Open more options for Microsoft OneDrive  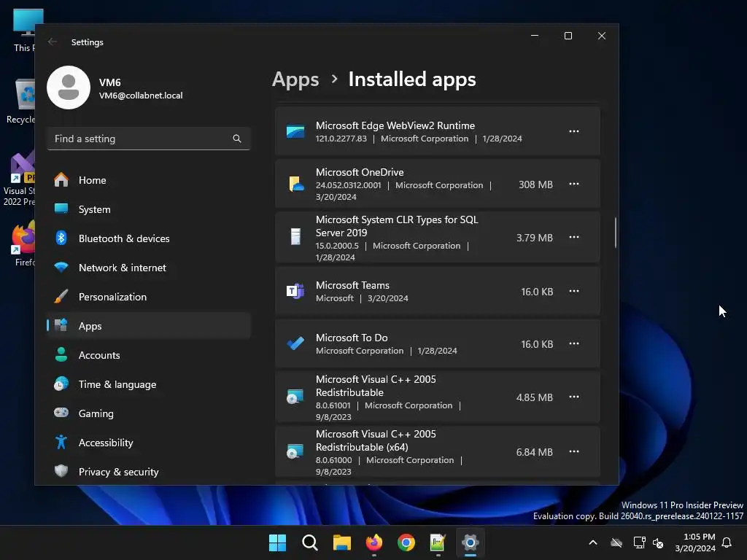coord(574,184)
